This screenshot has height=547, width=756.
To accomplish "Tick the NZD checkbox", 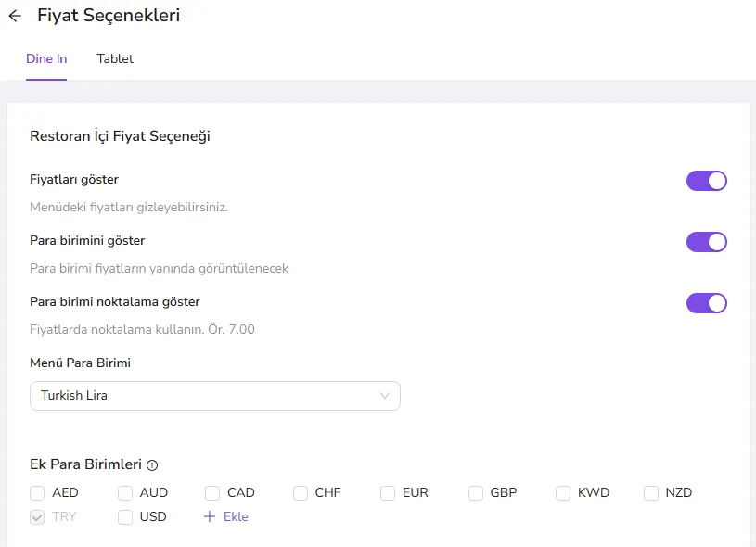I will [x=651, y=493].
